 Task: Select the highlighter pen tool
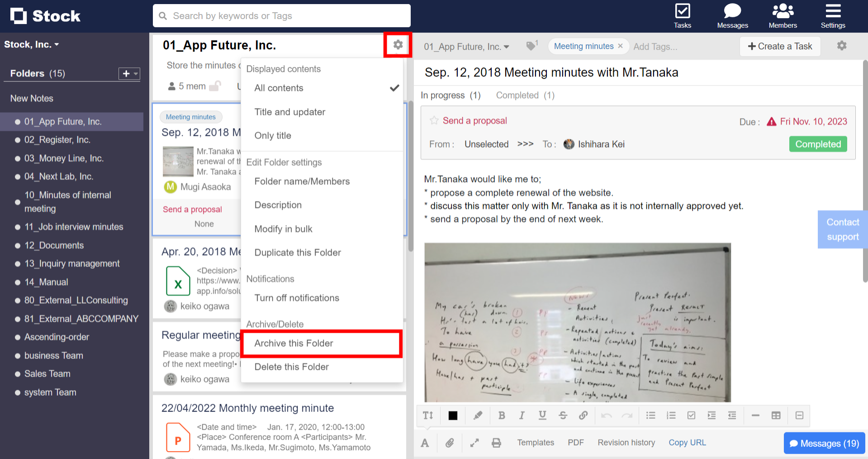coord(478,415)
